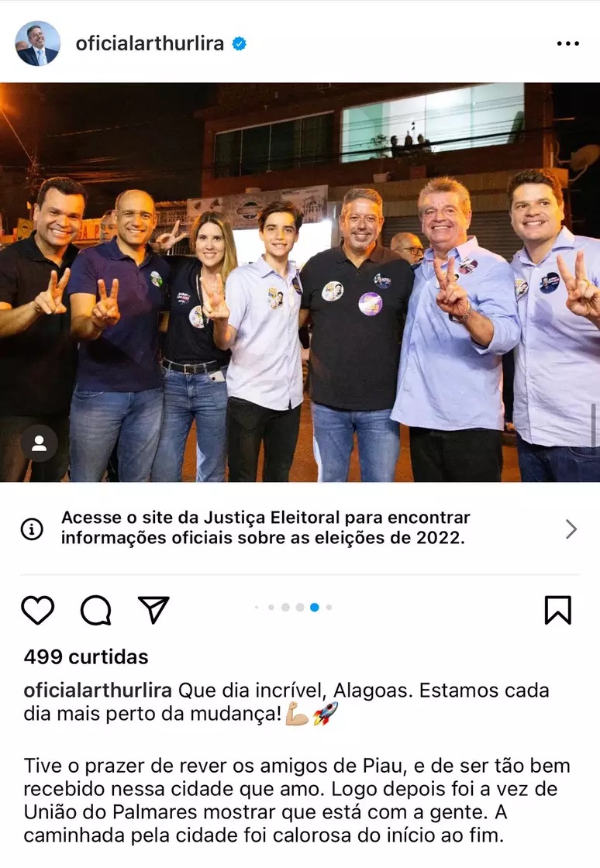
Task: Select the active blue carousel dot
Action: (315, 608)
